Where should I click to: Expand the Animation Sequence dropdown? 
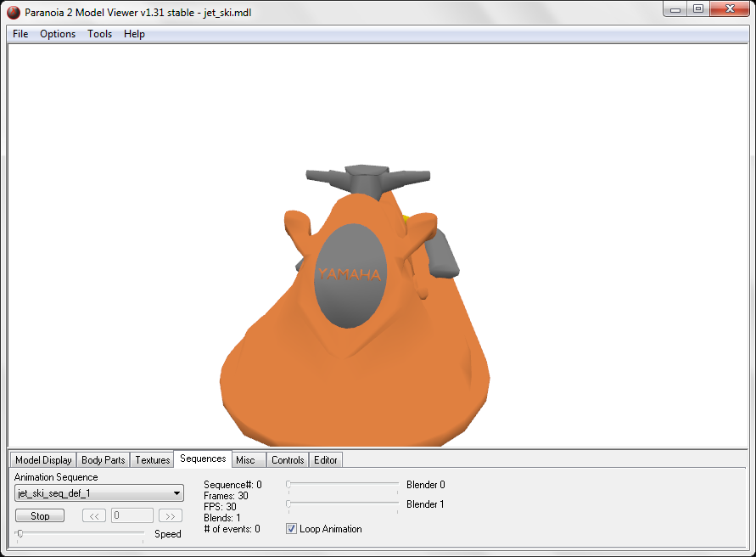tap(99, 493)
